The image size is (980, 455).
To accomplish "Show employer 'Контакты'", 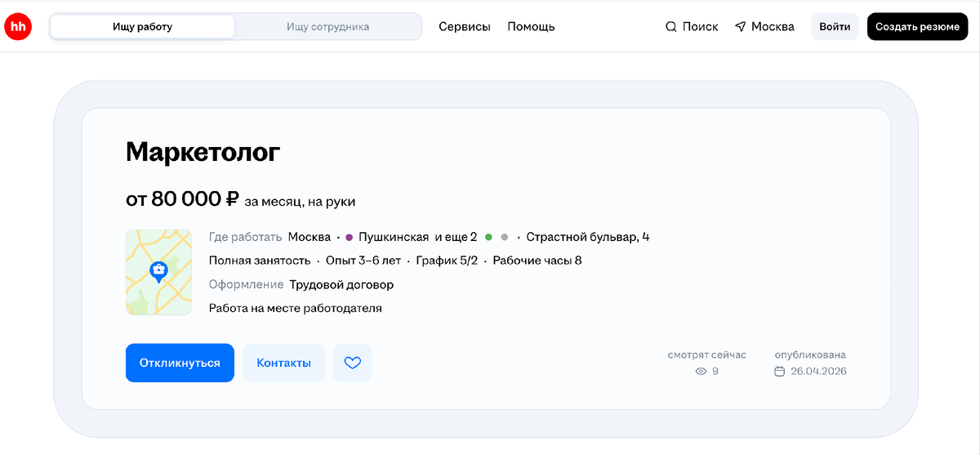I will [x=283, y=363].
